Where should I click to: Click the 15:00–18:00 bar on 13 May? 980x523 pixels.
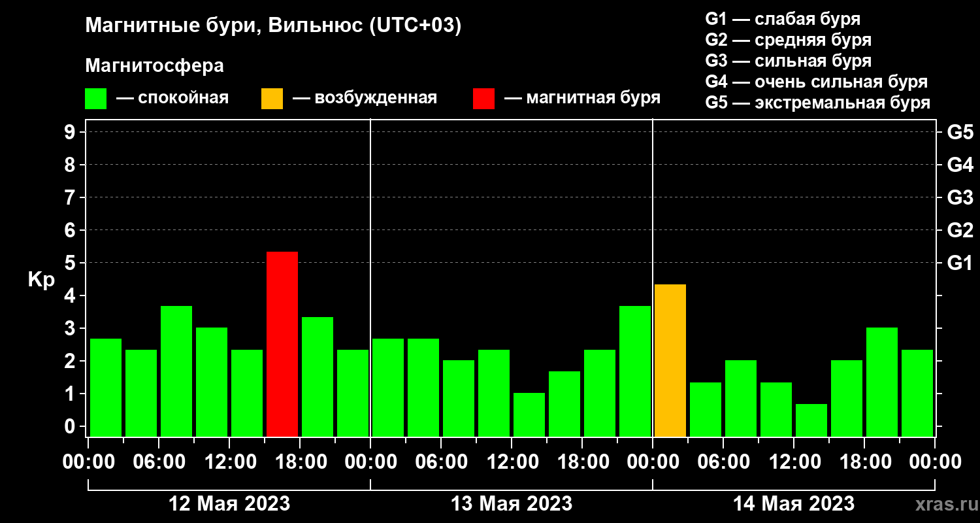click(x=564, y=404)
